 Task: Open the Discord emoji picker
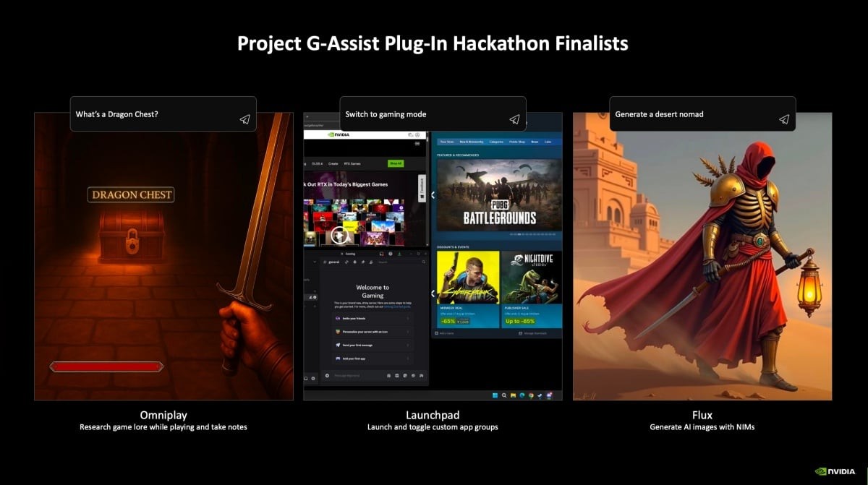pos(413,376)
